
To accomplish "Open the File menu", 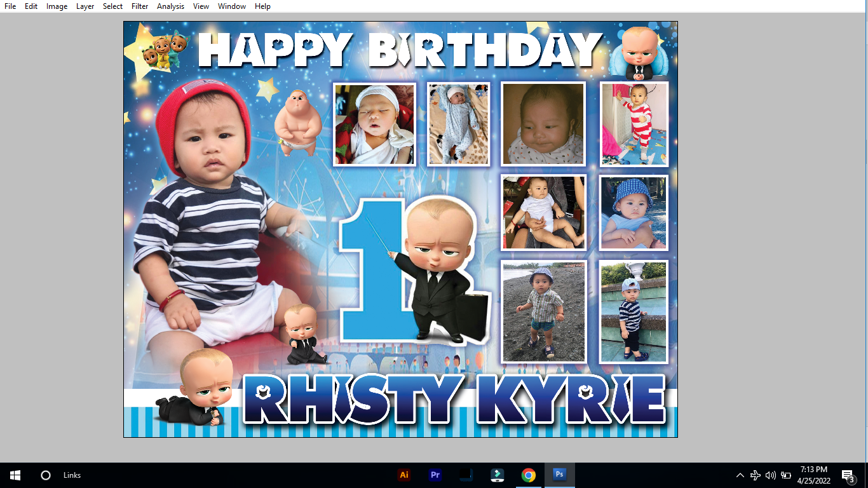I will [10, 6].
